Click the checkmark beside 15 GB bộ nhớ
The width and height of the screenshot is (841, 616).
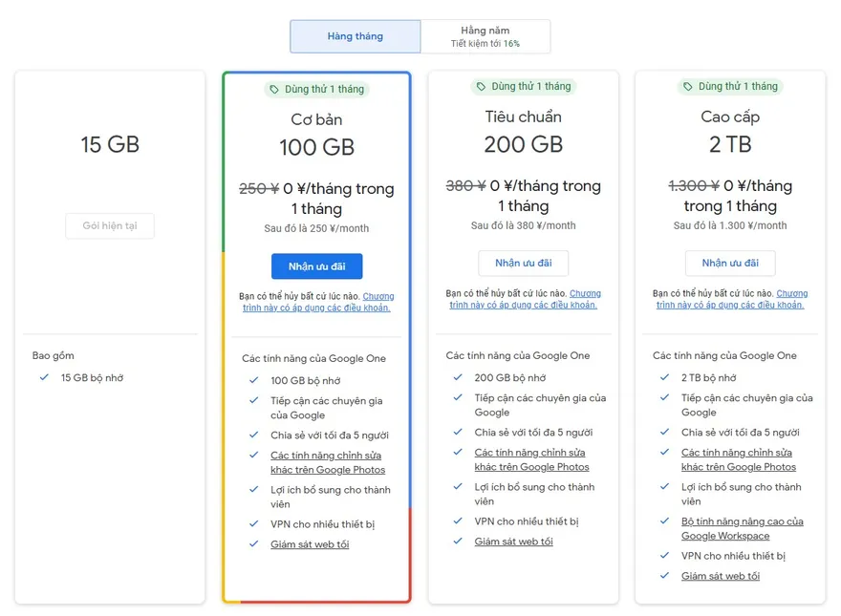[43, 377]
